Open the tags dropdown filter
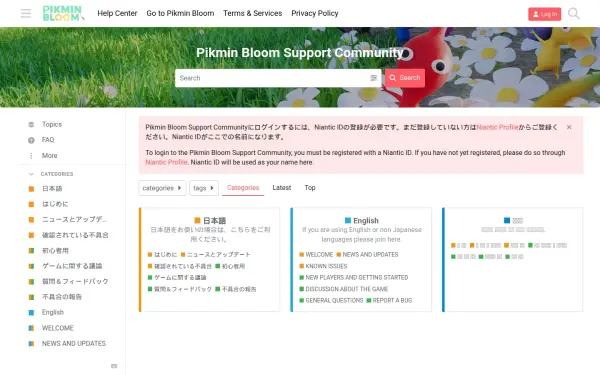 [204, 188]
